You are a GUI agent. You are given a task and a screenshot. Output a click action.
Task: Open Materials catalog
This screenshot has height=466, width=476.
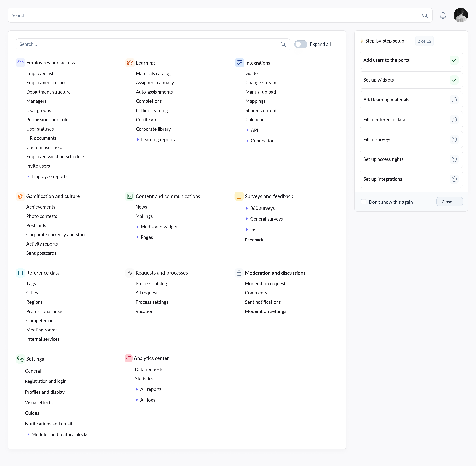click(153, 73)
